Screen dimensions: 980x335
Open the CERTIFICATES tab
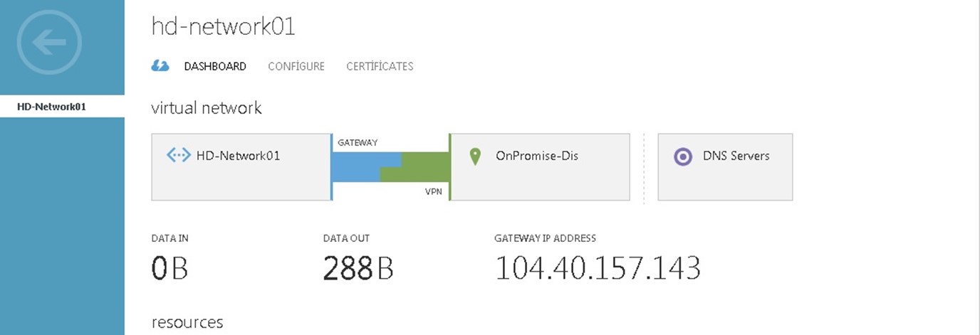380,66
